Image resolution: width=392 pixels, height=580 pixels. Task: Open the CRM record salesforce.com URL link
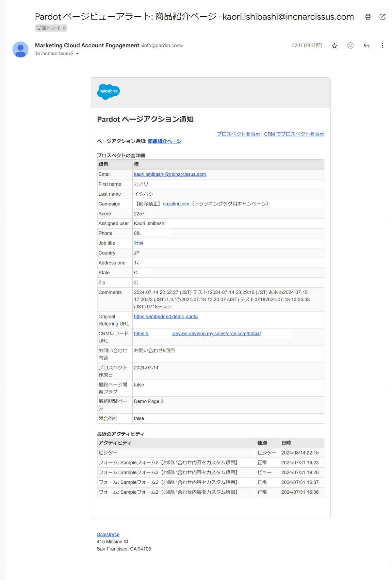pyautogui.click(x=197, y=334)
